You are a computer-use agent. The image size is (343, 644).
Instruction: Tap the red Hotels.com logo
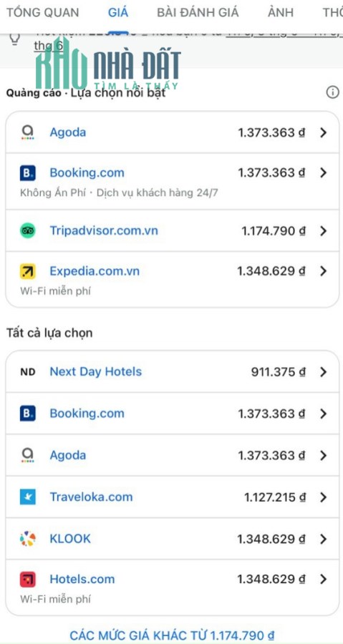27,580
